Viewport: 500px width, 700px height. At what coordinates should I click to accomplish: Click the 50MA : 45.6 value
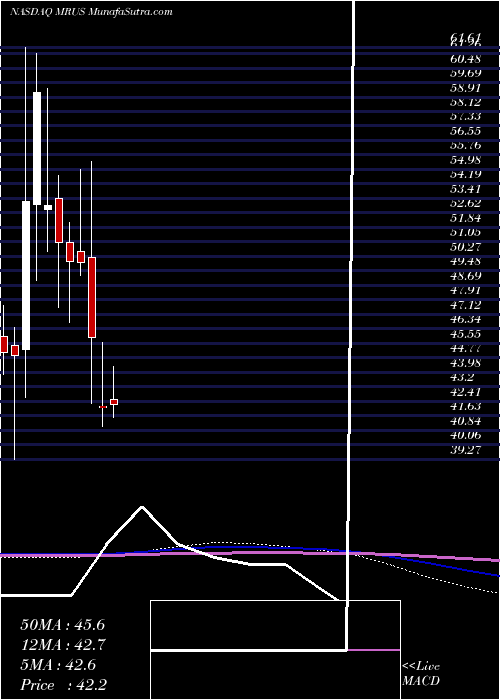[x=63, y=625]
